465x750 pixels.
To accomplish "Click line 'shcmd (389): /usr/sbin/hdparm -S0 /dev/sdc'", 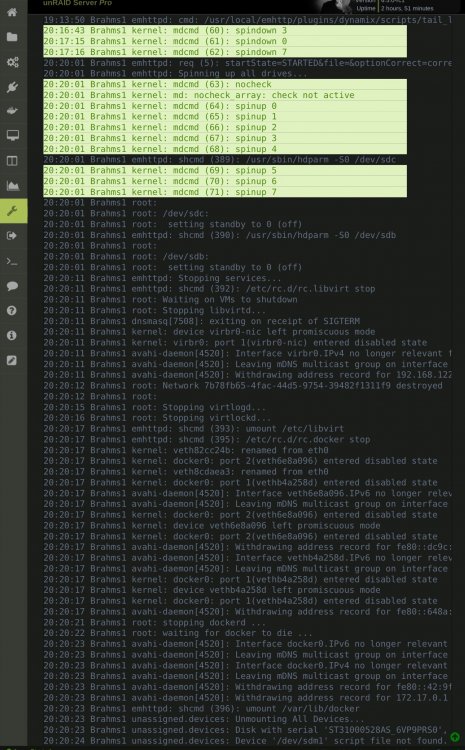I will tap(220, 160).
